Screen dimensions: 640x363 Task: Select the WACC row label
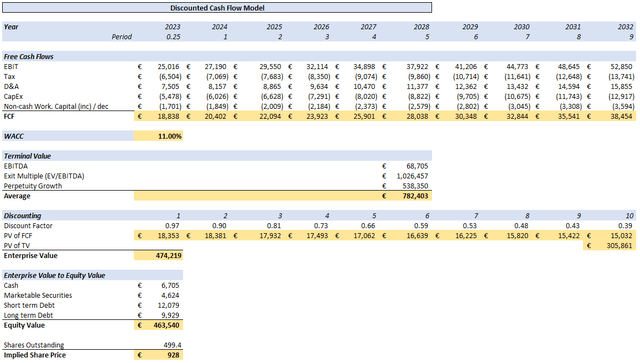click(13, 136)
